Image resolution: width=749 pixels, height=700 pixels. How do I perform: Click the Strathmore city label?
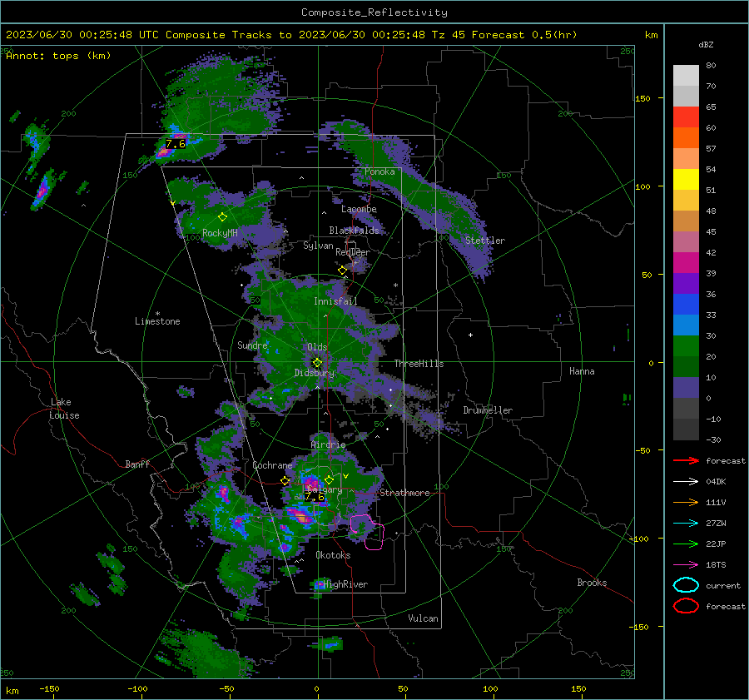point(404,493)
